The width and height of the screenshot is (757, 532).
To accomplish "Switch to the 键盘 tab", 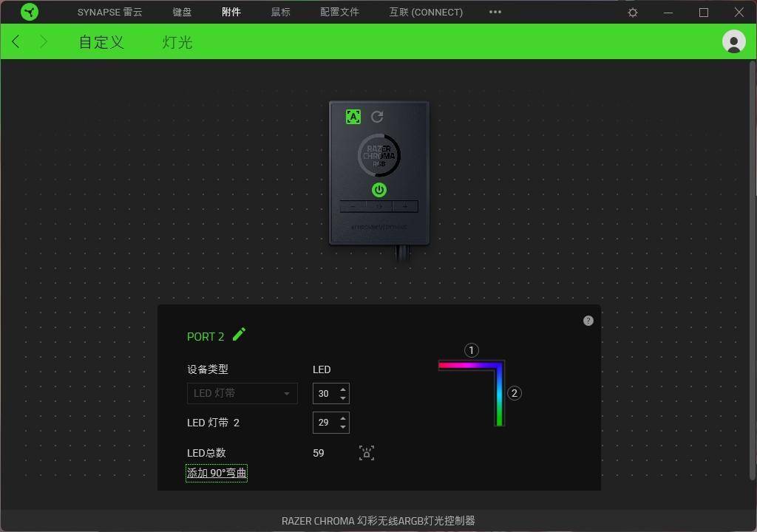I will (182, 12).
